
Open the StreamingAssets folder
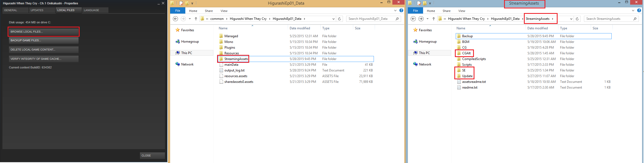coord(236,59)
